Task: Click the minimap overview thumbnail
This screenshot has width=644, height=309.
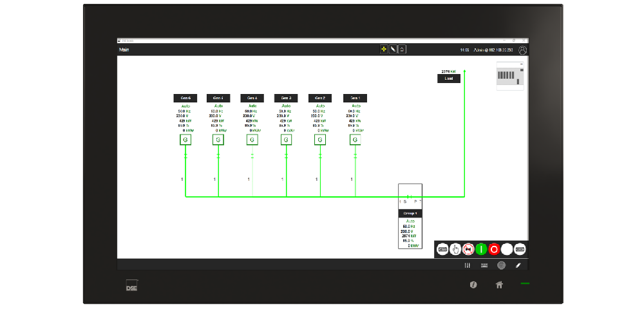Action: (511, 77)
